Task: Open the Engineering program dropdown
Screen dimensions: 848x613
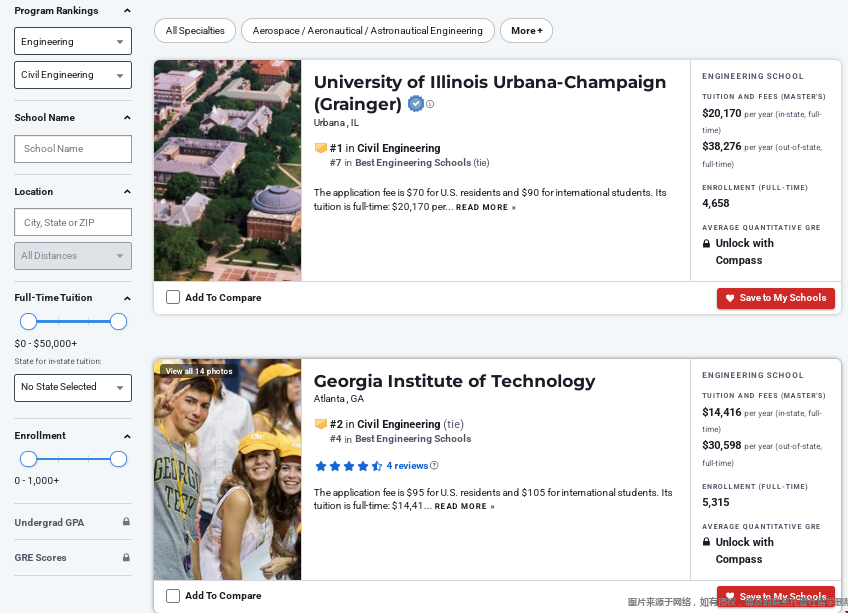Action: [x=73, y=42]
